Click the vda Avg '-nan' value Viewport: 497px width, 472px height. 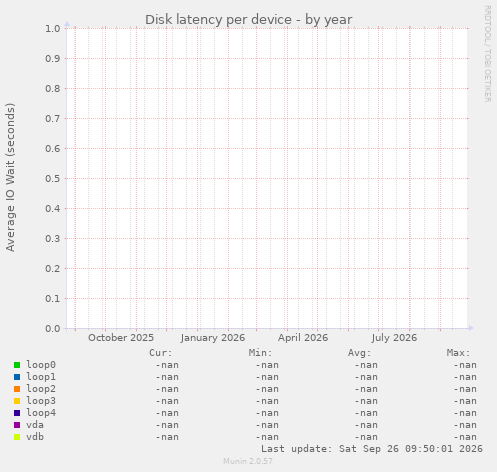[366, 425]
